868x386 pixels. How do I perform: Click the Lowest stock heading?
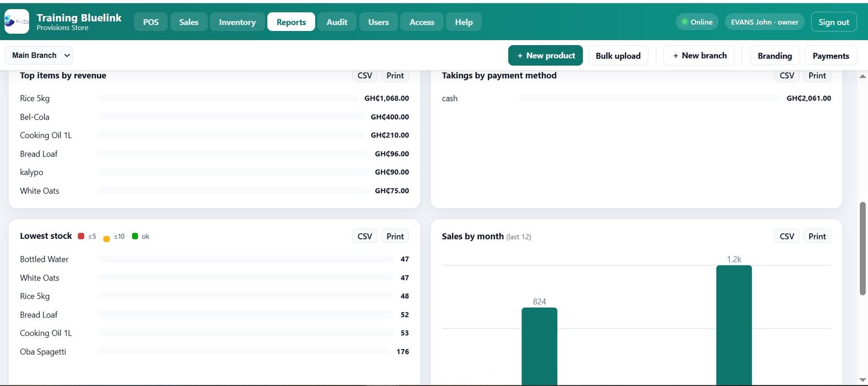coord(46,236)
